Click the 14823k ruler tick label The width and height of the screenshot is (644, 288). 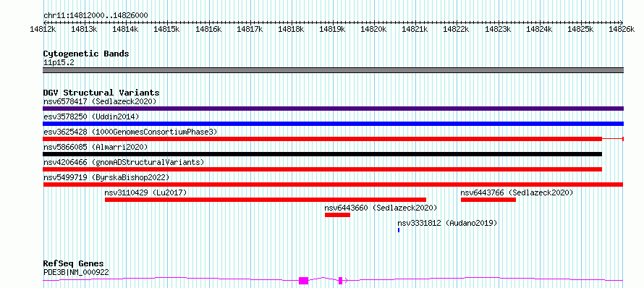tap(499, 29)
